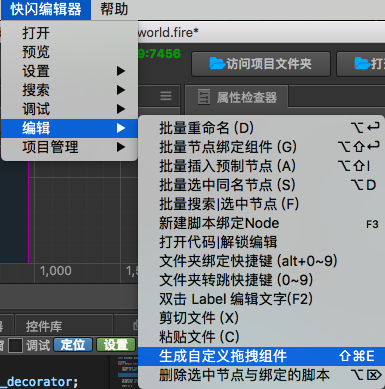This screenshot has width=385, height=389.
Task: Click the 属性检查器 panel icon
Action: click(x=204, y=97)
